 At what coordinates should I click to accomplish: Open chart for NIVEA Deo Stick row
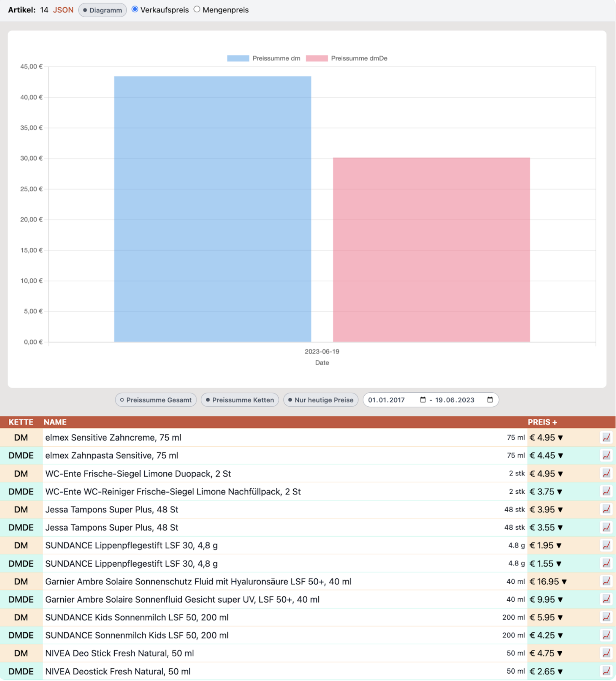[606, 653]
